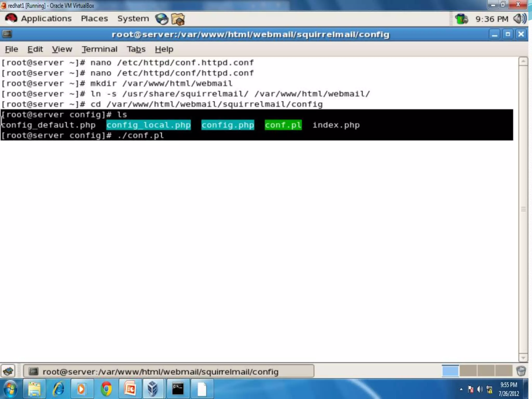The width and height of the screenshot is (532, 399).
Task: Click the Red Hat Applications menu icon
Action: [11, 19]
